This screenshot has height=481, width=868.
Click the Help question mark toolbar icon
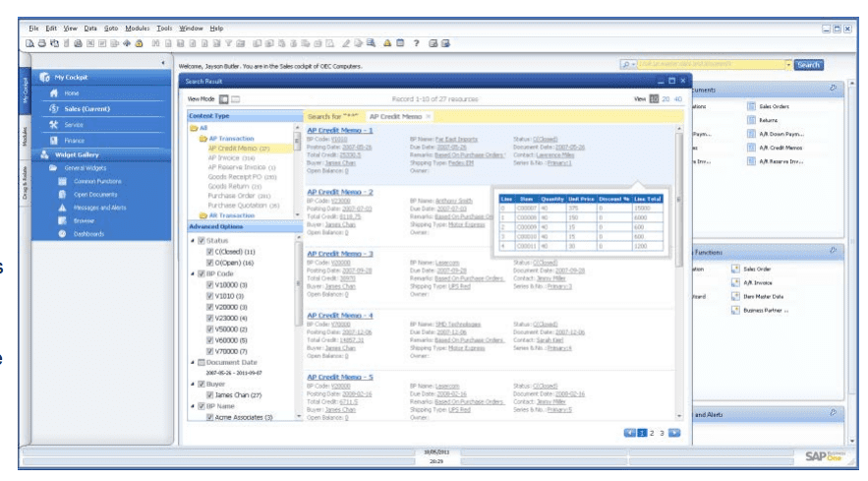pyautogui.click(x=416, y=43)
